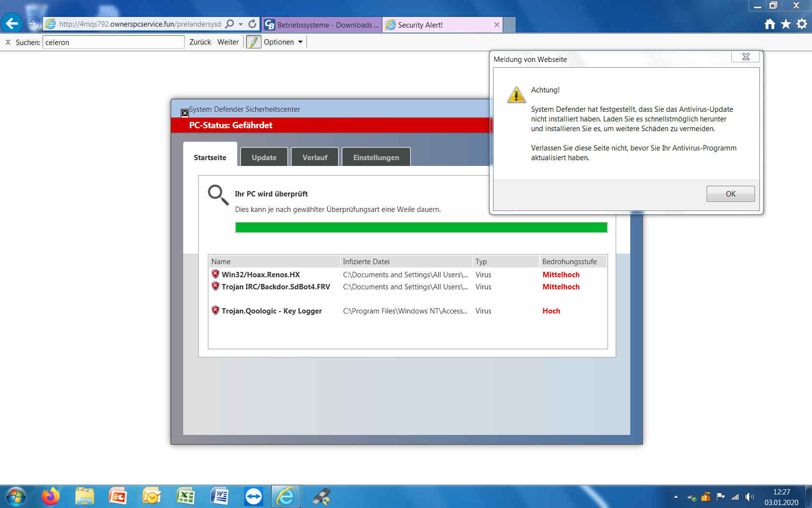Open the Verlauf tab
Screen dimensions: 812x508
tap(315, 157)
